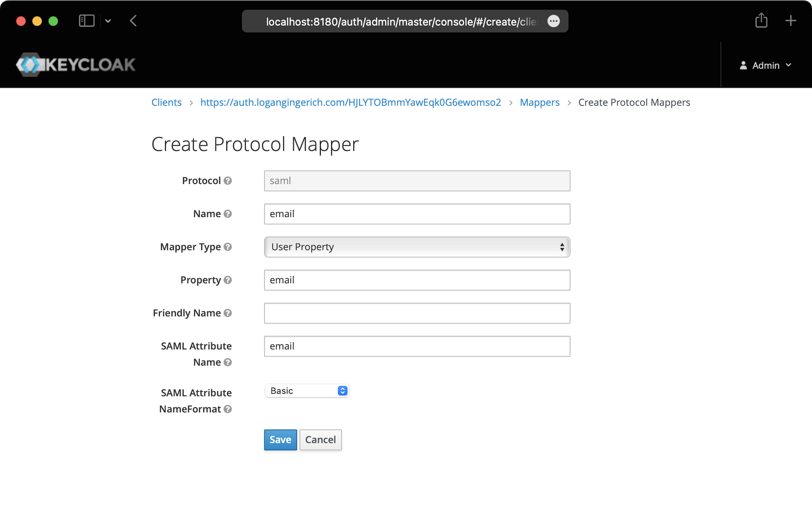Viewport: 812px width, 519px height.
Task: Click the help icon next to Name
Action: (x=228, y=214)
